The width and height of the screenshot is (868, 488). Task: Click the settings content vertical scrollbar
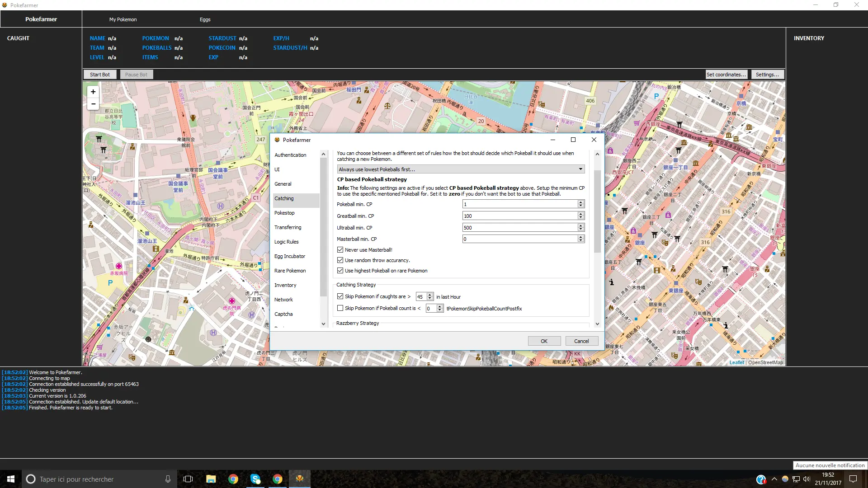[x=597, y=212]
